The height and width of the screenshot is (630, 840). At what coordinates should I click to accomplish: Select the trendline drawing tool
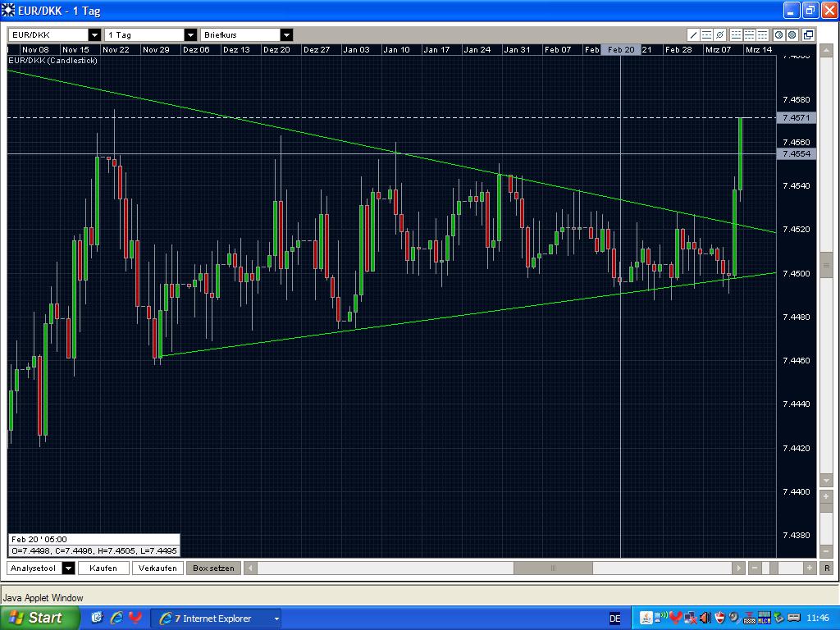(694, 34)
